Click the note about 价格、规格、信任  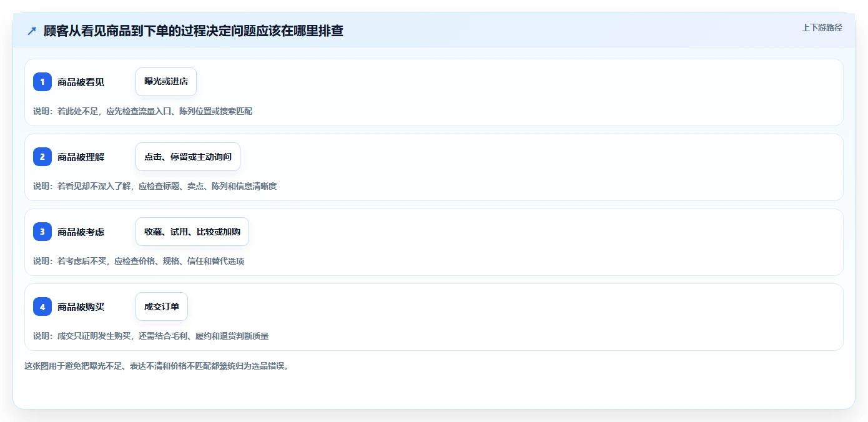click(x=139, y=261)
